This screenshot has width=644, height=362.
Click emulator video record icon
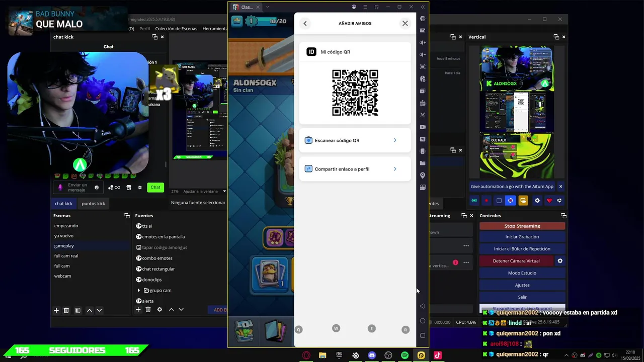423,127
